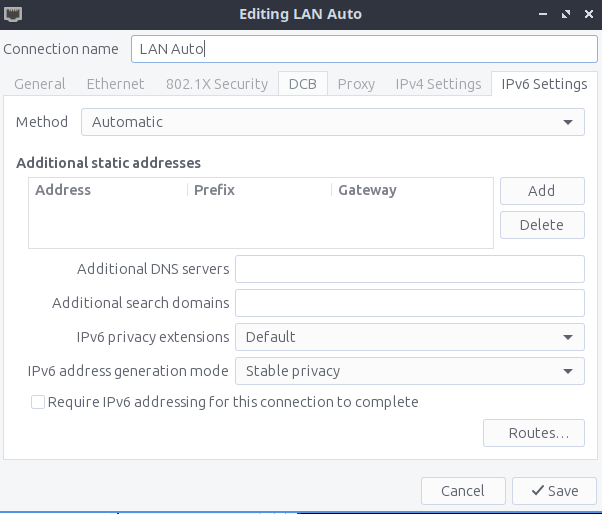Focus the Additional DNS servers field
Screen dimensions: 602x514
(409, 269)
